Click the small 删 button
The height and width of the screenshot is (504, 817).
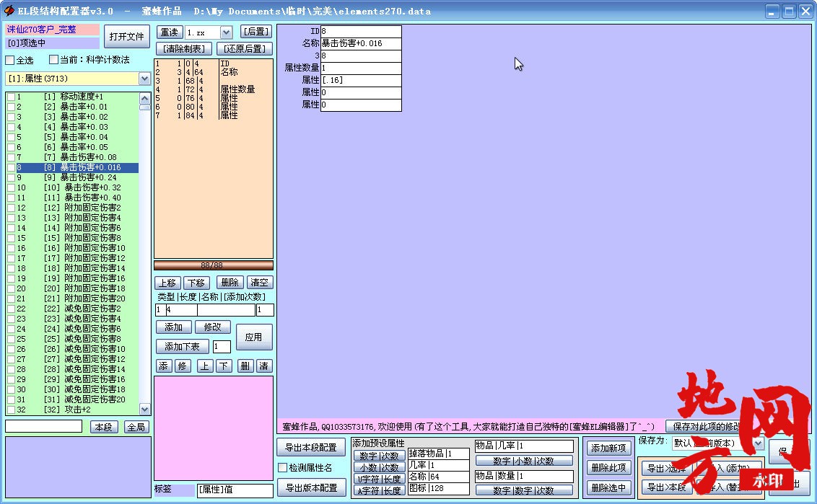coord(245,366)
